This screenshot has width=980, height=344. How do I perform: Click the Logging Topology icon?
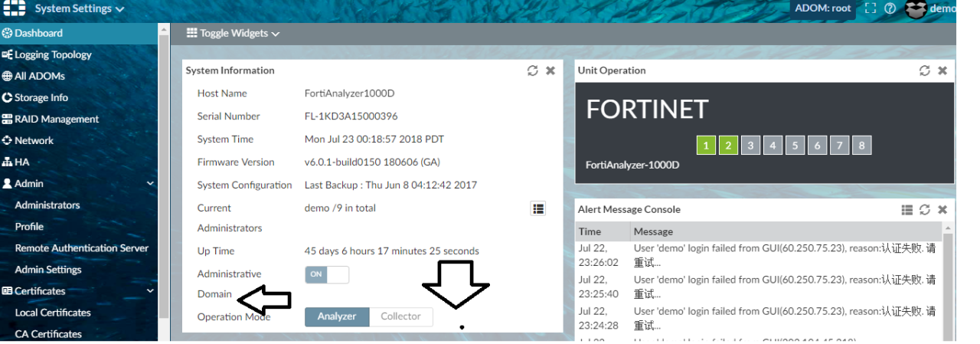coord(7,54)
